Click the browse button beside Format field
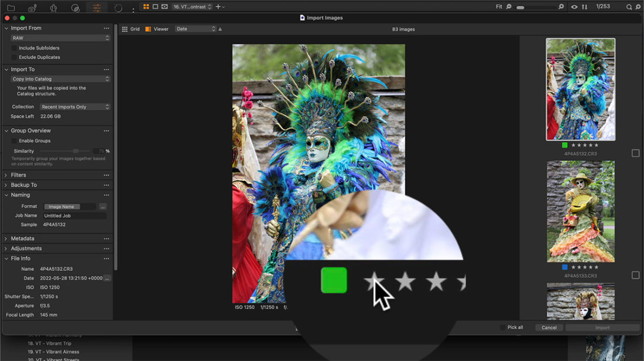The height and width of the screenshot is (361, 644). (102, 207)
